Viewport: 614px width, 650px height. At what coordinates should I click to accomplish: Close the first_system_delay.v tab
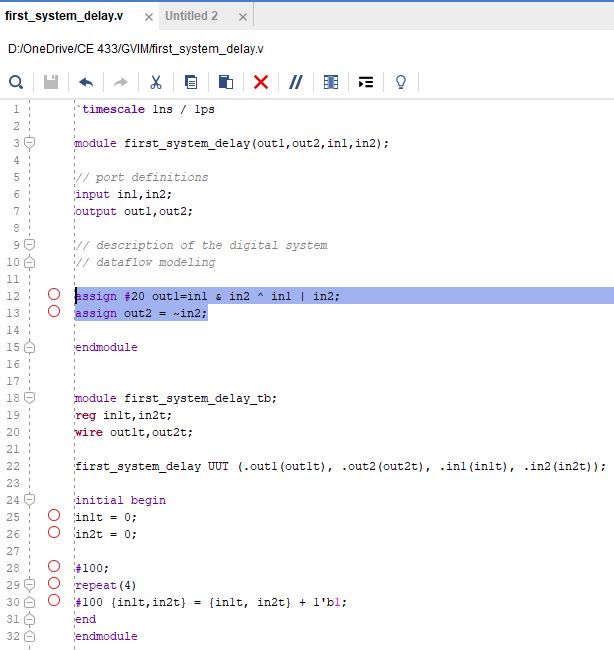coord(148,17)
